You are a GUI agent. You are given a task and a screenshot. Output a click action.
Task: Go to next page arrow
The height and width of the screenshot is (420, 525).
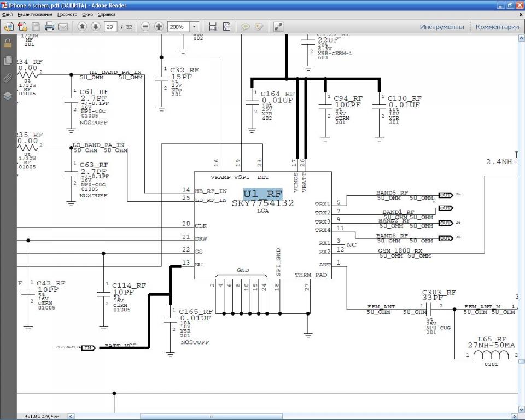pos(95,26)
